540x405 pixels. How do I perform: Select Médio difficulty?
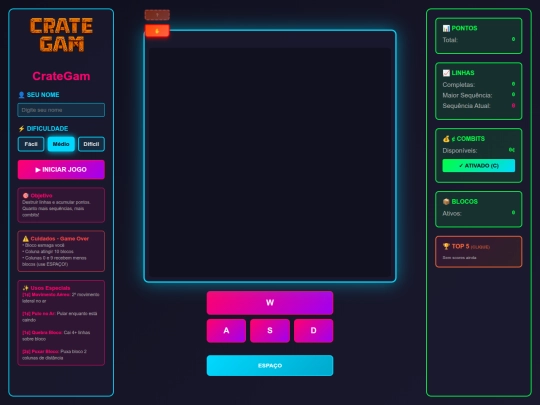tap(61, 144)
